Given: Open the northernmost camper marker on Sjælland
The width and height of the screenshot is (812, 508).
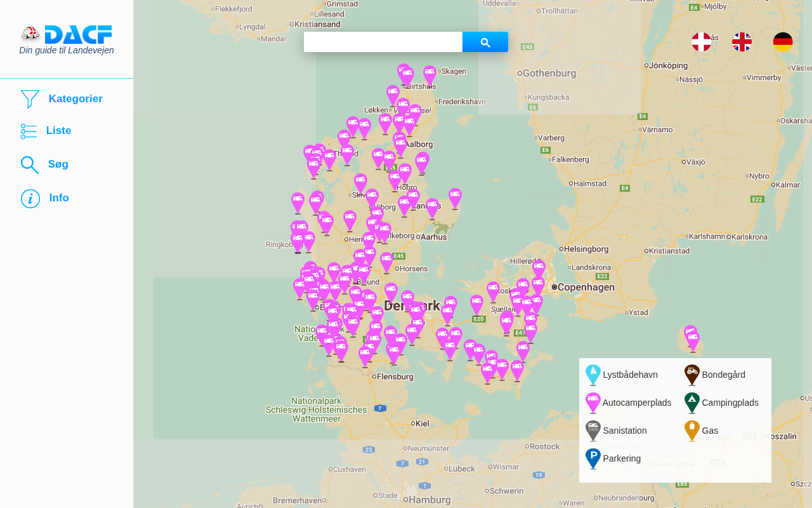Looking at the screenshot, I should [539, 270].
